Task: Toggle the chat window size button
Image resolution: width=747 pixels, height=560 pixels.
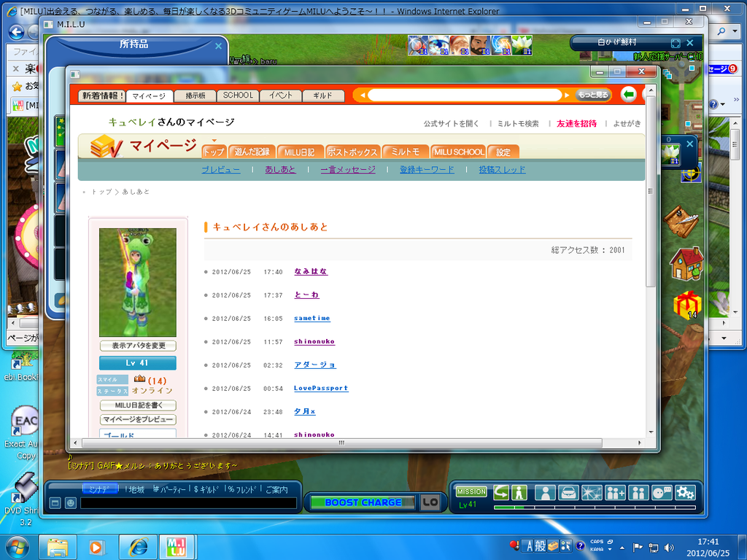Action: pyautogui.click(x=55, y=503)
